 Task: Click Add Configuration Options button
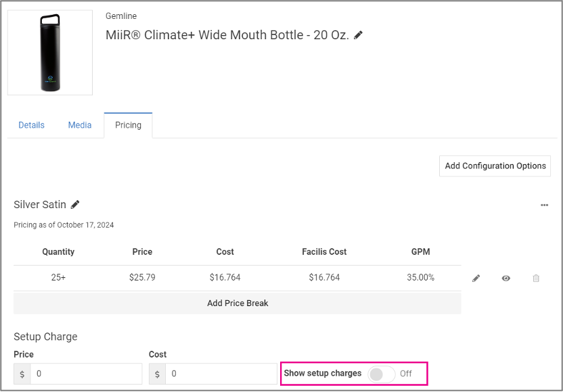(495, 166)
